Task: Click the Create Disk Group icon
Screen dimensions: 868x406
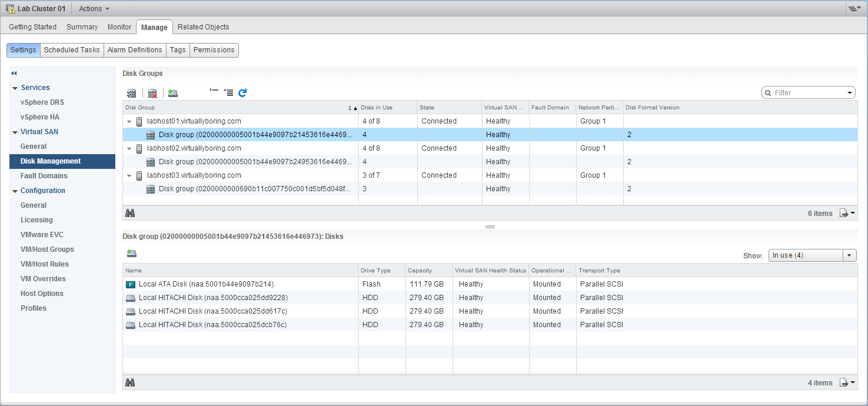Action: [172, 93]
